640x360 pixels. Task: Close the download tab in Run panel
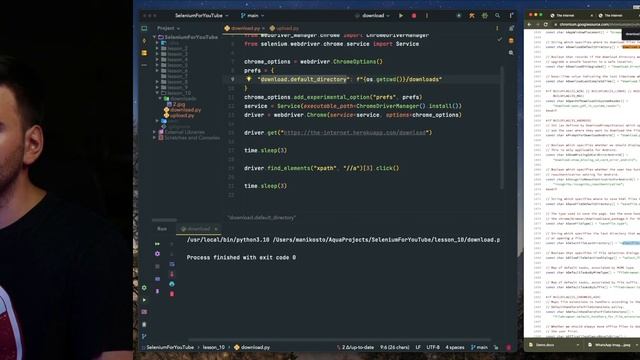pos(216,229)
